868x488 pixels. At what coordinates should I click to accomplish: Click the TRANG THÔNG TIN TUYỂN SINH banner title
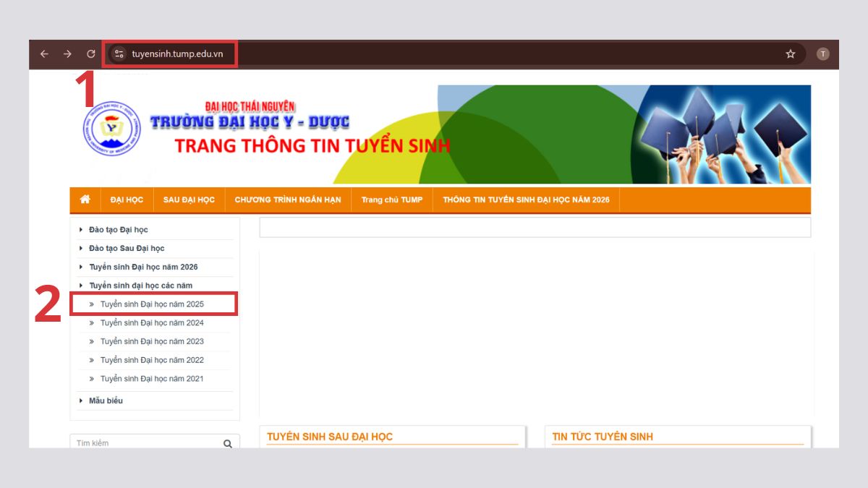coord(312,145)
